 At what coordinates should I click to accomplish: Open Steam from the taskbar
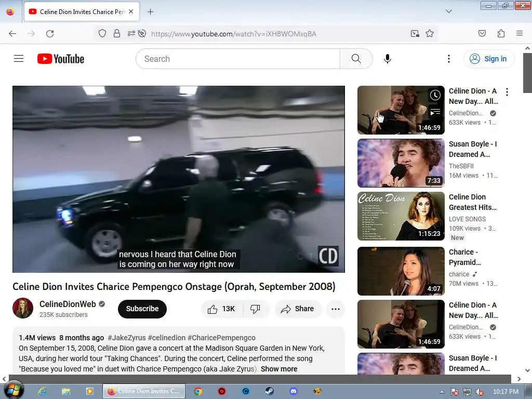click(x=270, y=391)
